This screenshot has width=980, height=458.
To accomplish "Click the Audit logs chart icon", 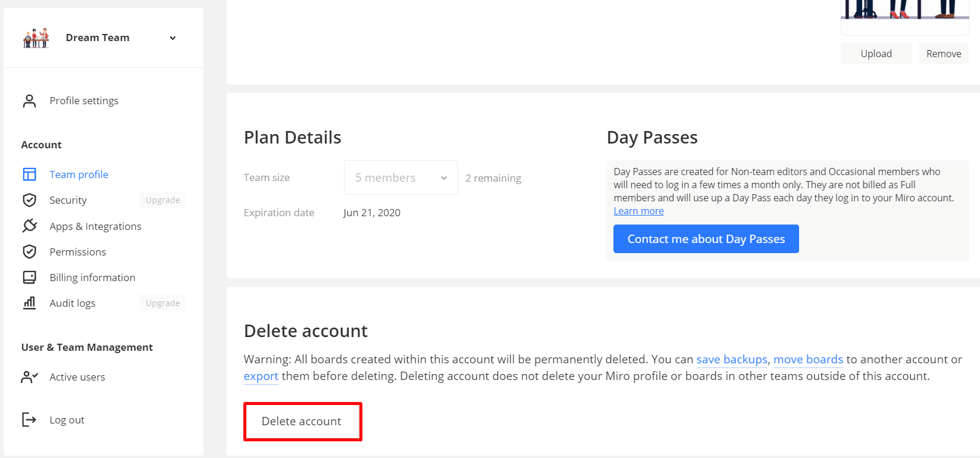I will (29, 303).
